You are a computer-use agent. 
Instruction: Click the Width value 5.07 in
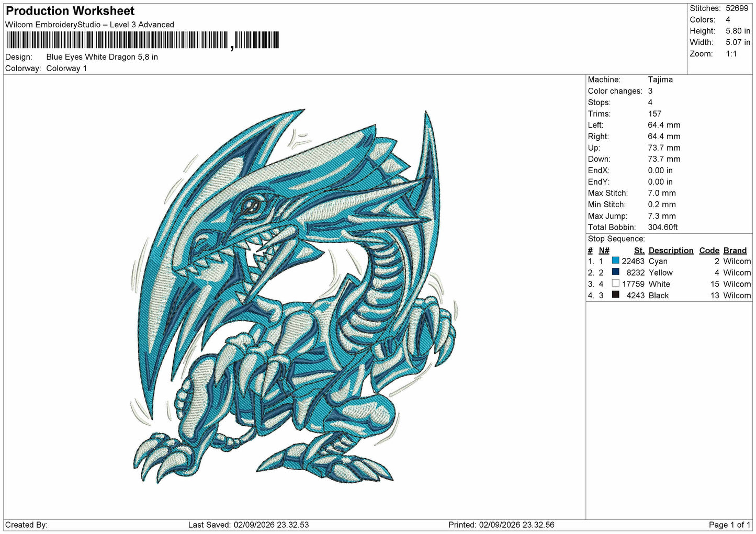tap(738, 42)
